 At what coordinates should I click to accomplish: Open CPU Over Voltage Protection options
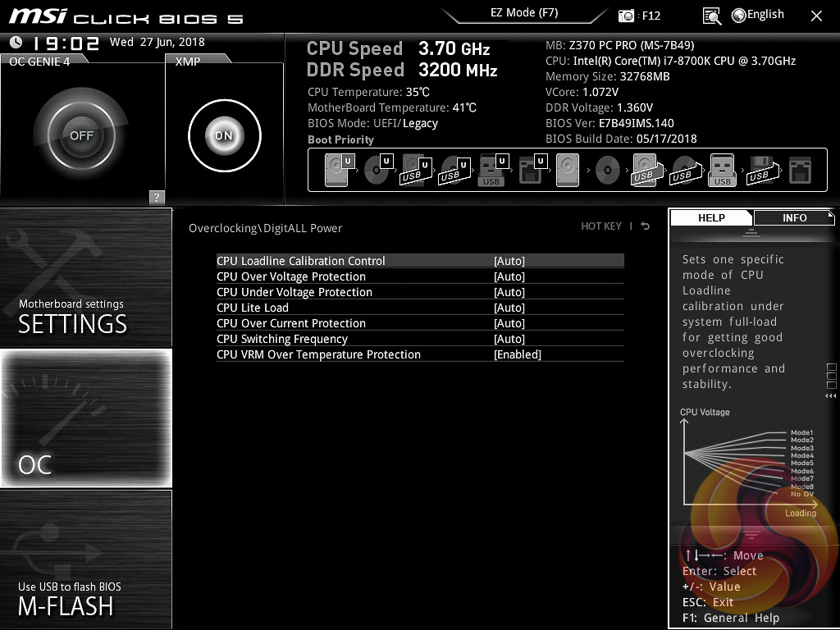(x=420, y=276)
